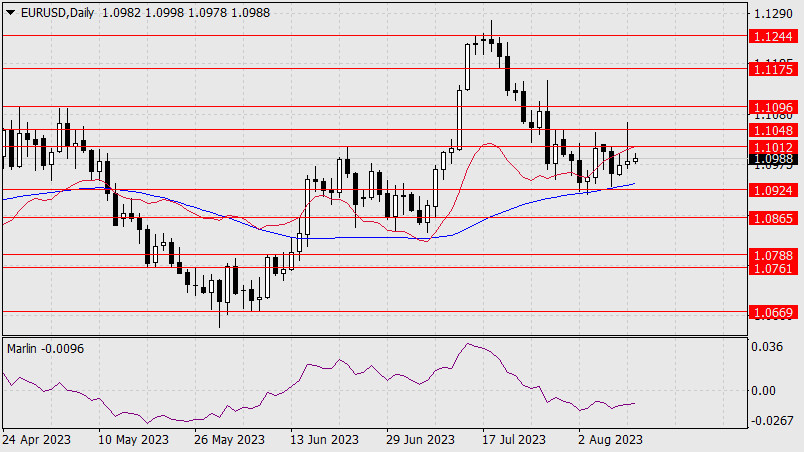Click the current price 1.0988 marker
This screenshot has height=452, width=804.
pos(773,159)
